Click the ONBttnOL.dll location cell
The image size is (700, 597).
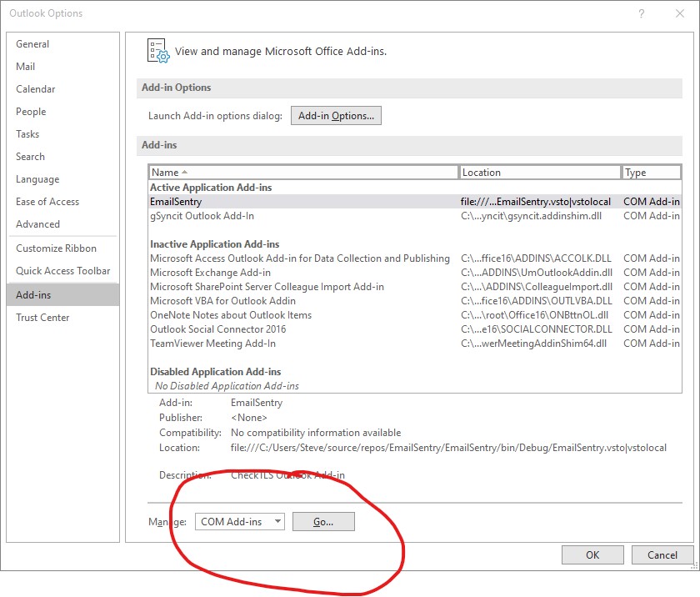534,315
